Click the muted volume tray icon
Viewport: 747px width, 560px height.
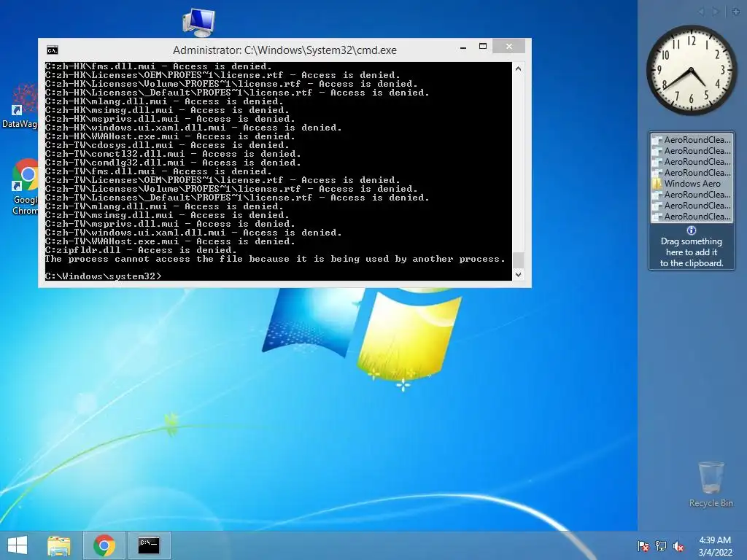(678, 546)
